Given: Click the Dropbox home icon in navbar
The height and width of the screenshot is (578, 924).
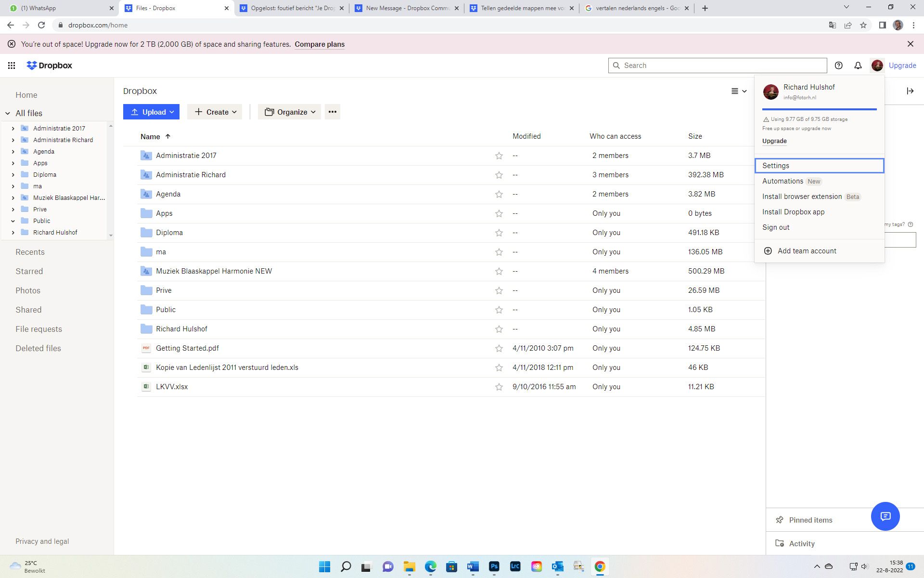Looking at the screenshot, I should tap(31, 65).
